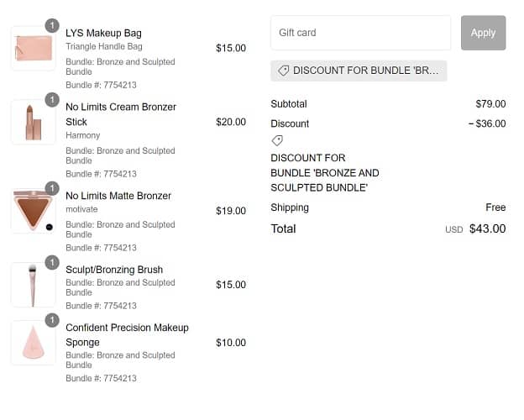Click the tag icon under Discount row
524x420 pixels.
point(277,140)
